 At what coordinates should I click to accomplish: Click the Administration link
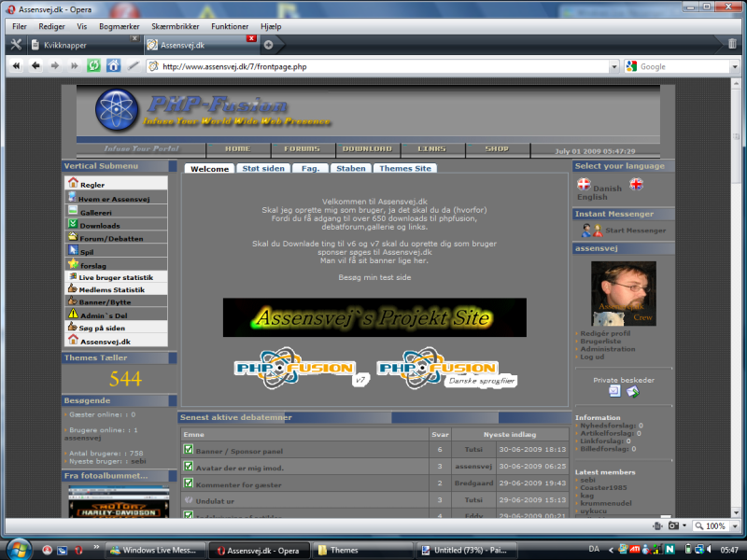click(608, 349)
